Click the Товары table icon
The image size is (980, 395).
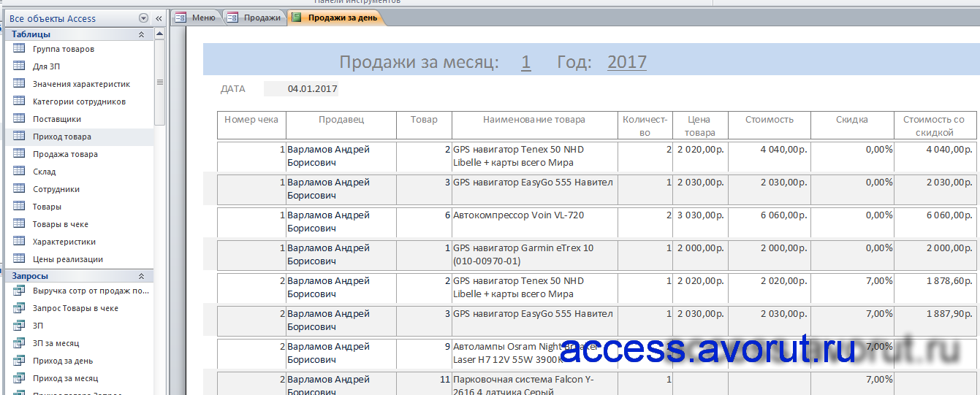click(x=19, y=207)
